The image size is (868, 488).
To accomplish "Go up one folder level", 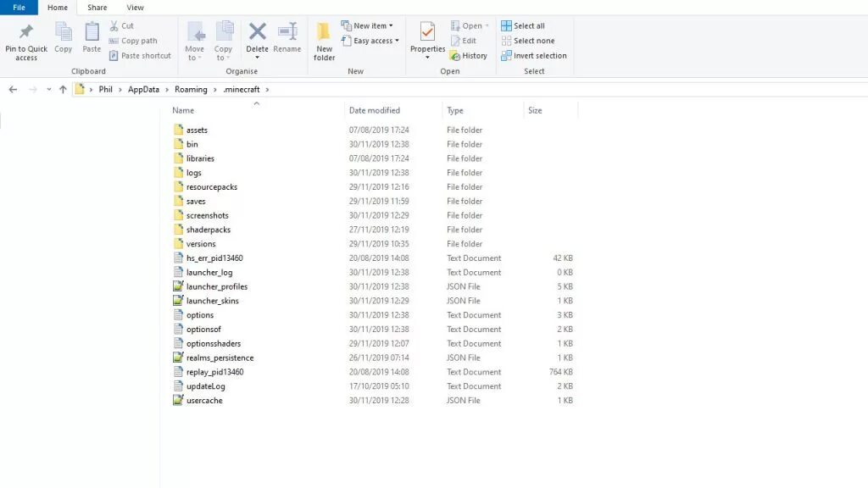I will tap(63, 89).
